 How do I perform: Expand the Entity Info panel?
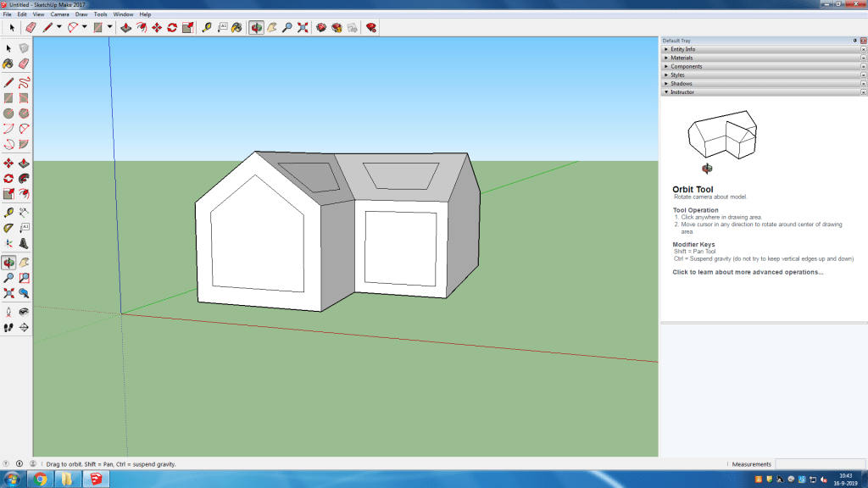(683, 49)
